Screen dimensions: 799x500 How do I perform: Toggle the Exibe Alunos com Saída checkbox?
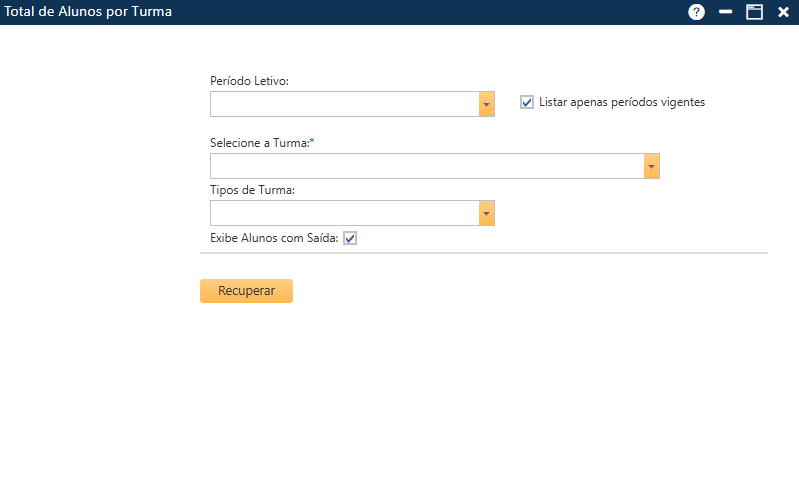[350, 238]
